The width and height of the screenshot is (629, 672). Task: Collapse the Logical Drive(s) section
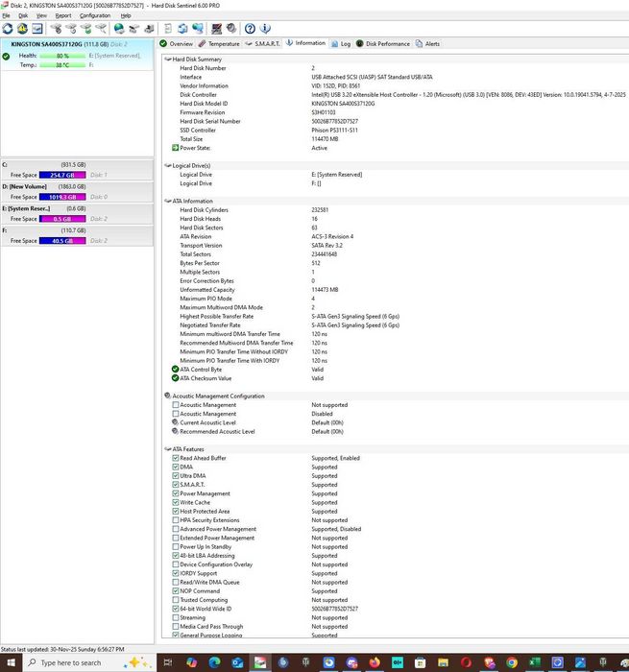[168, 165]
